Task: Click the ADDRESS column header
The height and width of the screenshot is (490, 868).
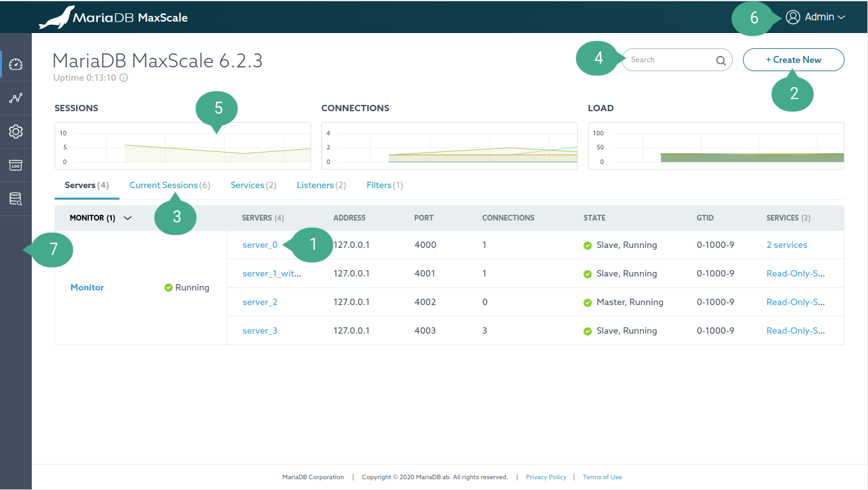Action: pyautogui.click(x=349, y=218)
